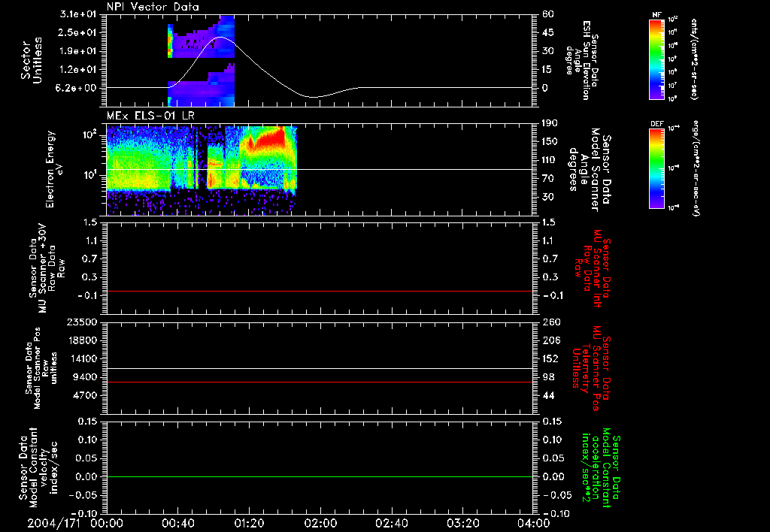
Task: Click the '70' scanner angle tick value
Action: 548,178
